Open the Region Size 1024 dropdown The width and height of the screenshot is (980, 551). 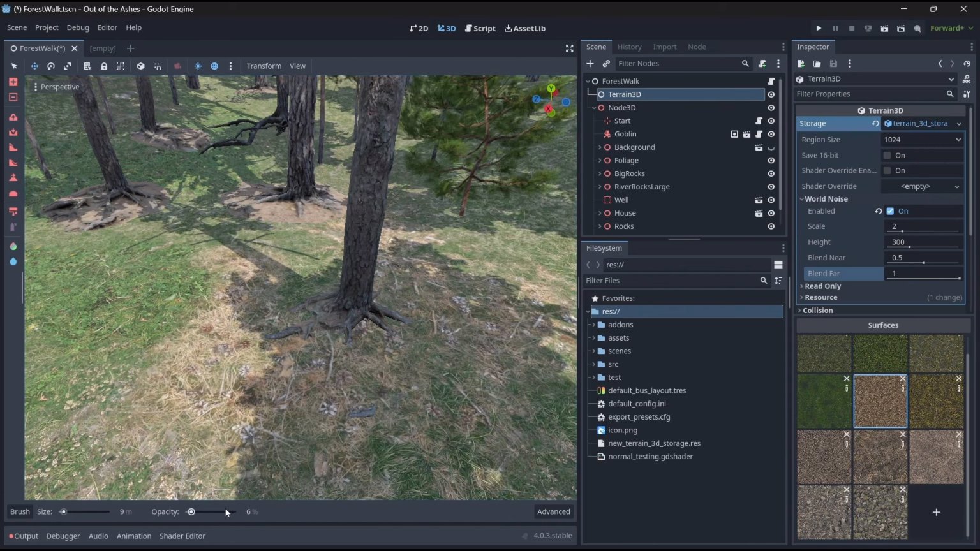(x=923, y=140)
